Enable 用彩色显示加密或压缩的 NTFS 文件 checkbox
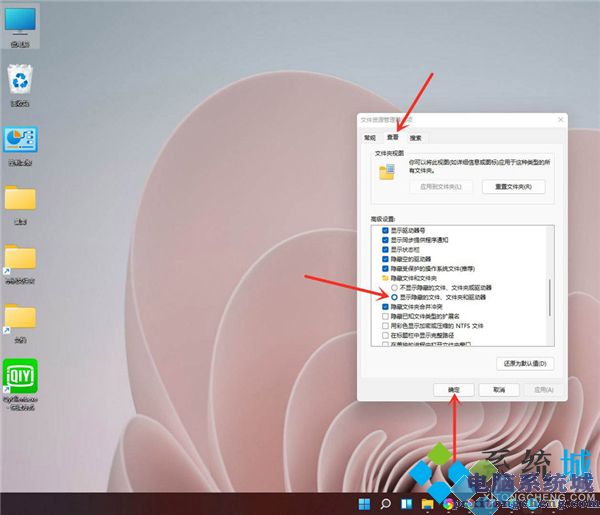 click(385, 326)
